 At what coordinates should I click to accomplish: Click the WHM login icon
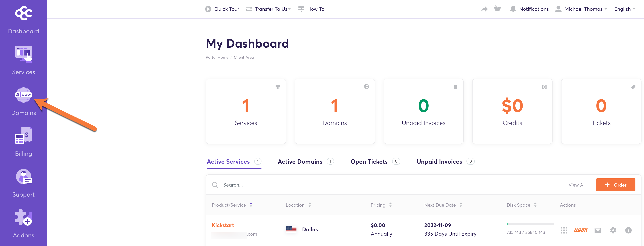[x=580, y=230]
